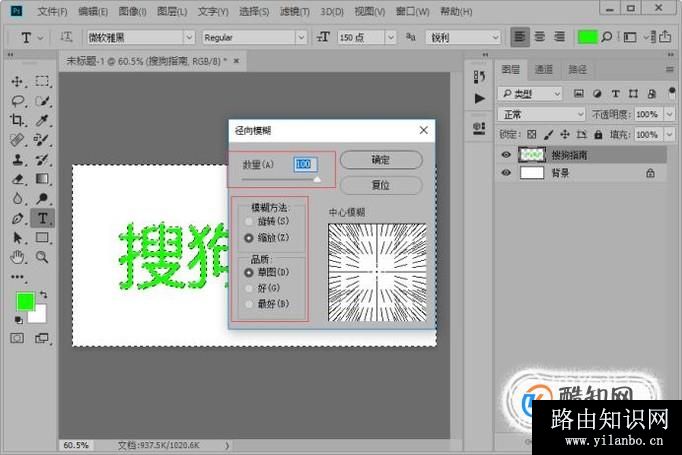Image resolution: width=682 pixels, height=455 pixels.
Task: Align text right
Action: (x=559, y=37)
